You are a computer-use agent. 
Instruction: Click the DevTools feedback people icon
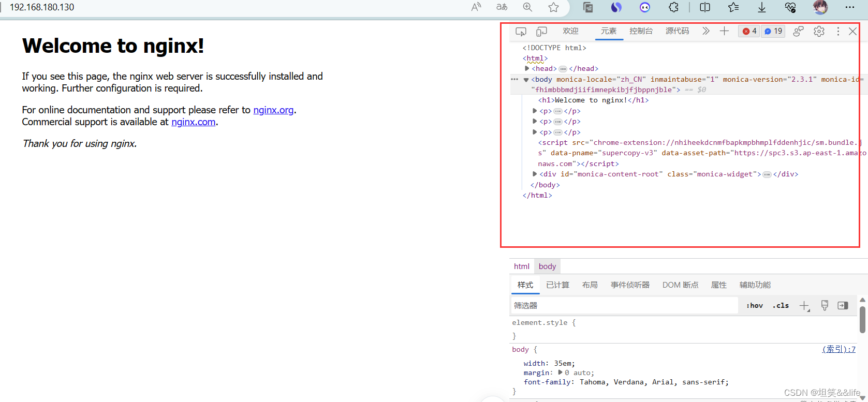pos(799,31)
